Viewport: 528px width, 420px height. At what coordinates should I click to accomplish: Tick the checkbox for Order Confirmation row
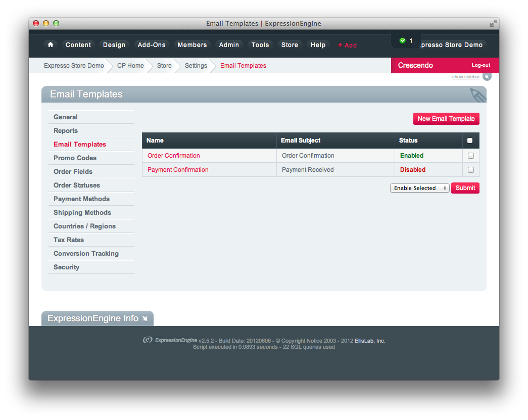[471, 156]
